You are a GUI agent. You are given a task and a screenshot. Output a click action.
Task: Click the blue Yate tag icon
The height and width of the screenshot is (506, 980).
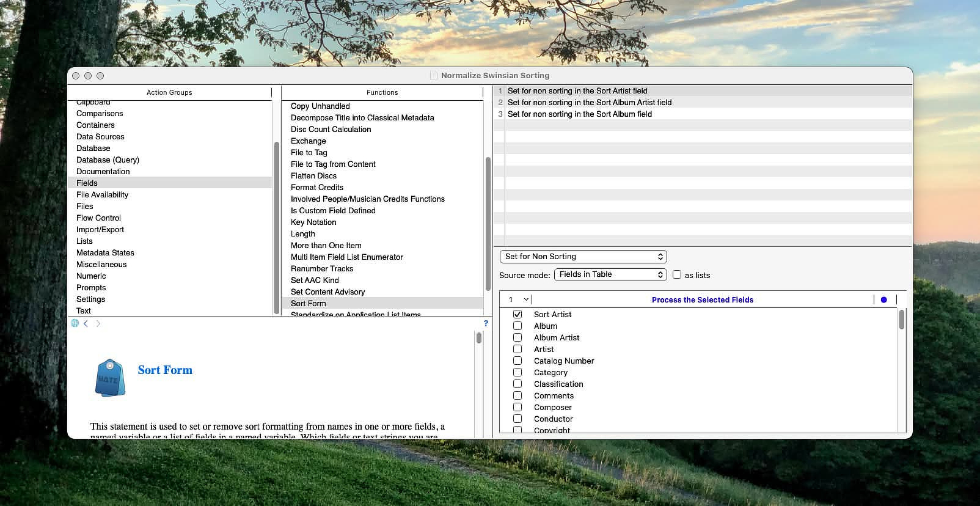point(110,378)
